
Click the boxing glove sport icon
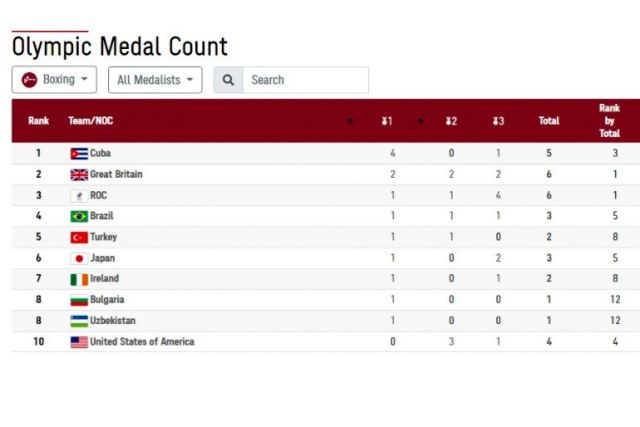[30, 80]
